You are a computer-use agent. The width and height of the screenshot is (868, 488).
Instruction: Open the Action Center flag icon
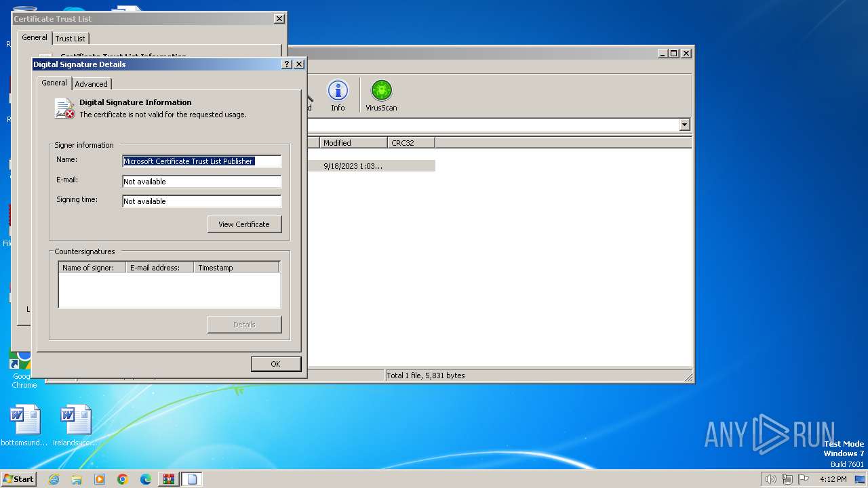[x=804, y=479]
